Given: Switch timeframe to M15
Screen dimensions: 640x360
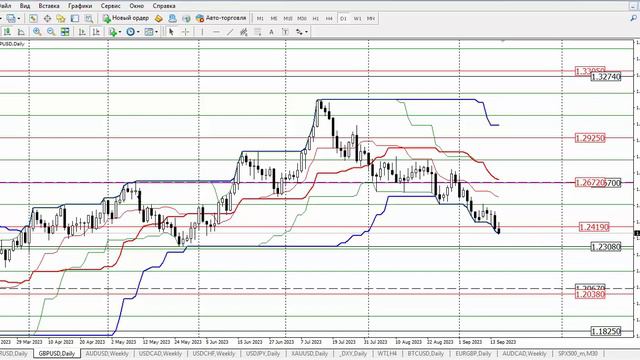Looking at the screenshot, I should [x=288, y=18].
